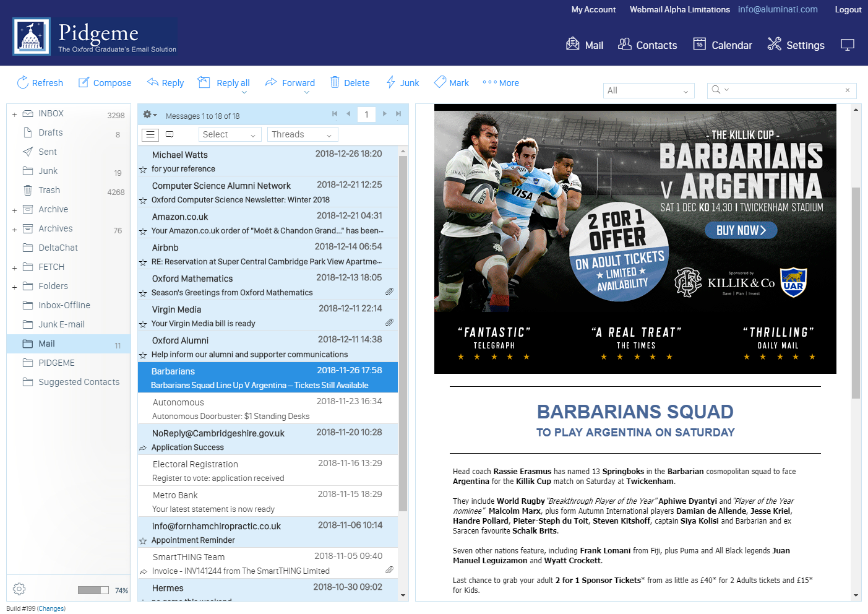Click the list options gear icon
This screenshot has width=868, height=614.
[x=149, y=115]
